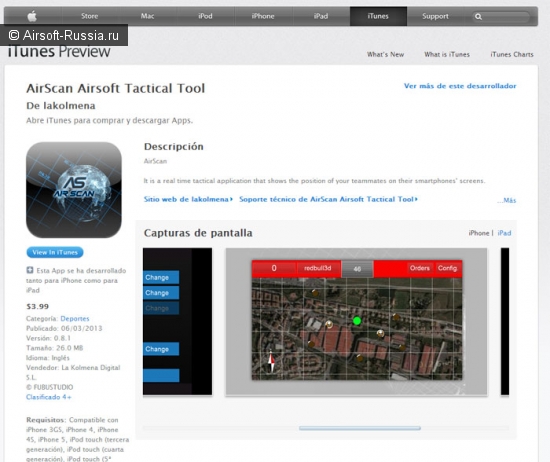The height and width of the screenshot is (462, 550).
Task: Click the compass arrow on the map
Action: pos(271,362)
